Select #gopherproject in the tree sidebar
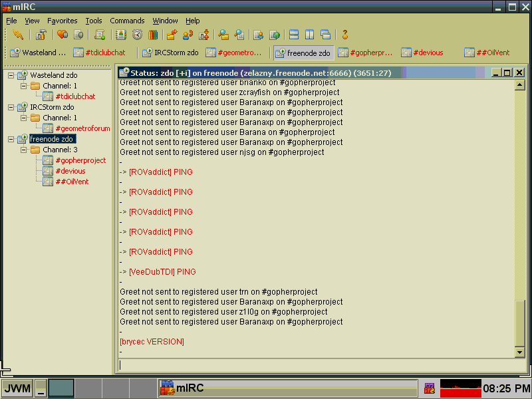 [80, 160]
